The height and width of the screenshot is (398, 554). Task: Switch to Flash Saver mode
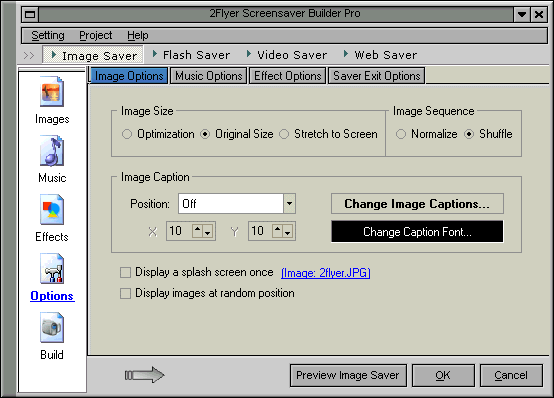191,55
